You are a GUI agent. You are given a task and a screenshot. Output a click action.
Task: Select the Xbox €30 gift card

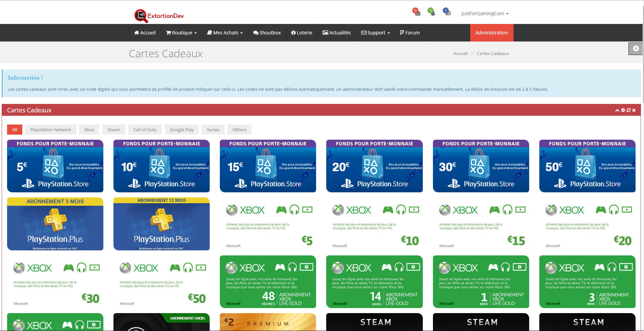(x=55, y=282)
